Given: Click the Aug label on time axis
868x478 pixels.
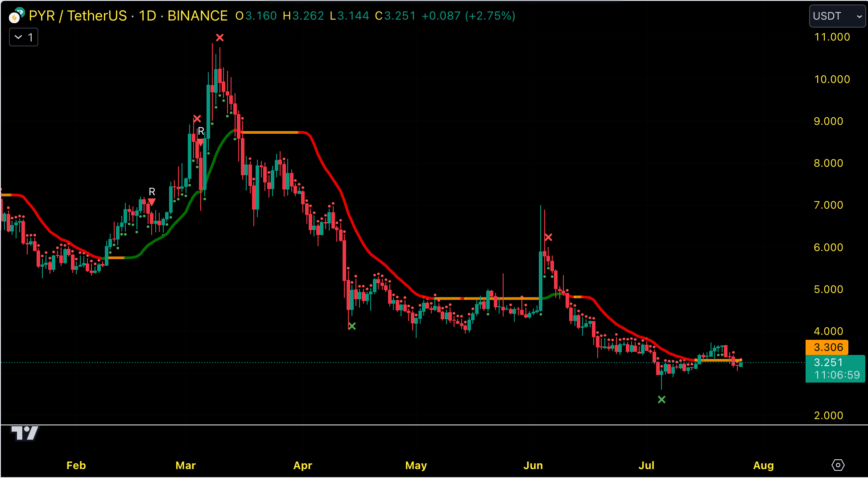Looking at the screenshot, I should (764, 466).
